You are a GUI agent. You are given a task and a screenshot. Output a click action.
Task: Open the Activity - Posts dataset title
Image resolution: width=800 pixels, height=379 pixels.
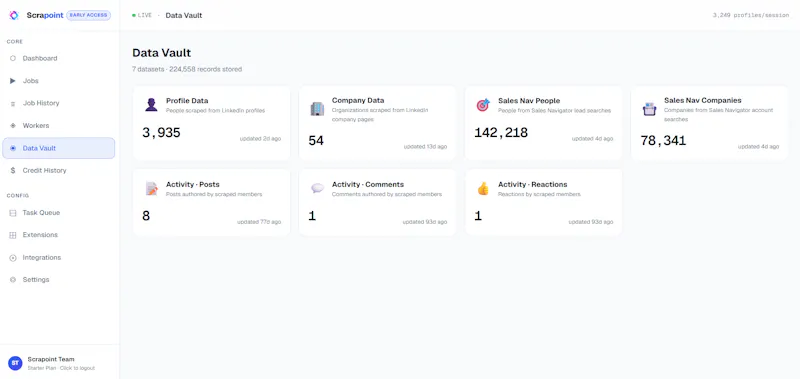[x=193, y=185]
